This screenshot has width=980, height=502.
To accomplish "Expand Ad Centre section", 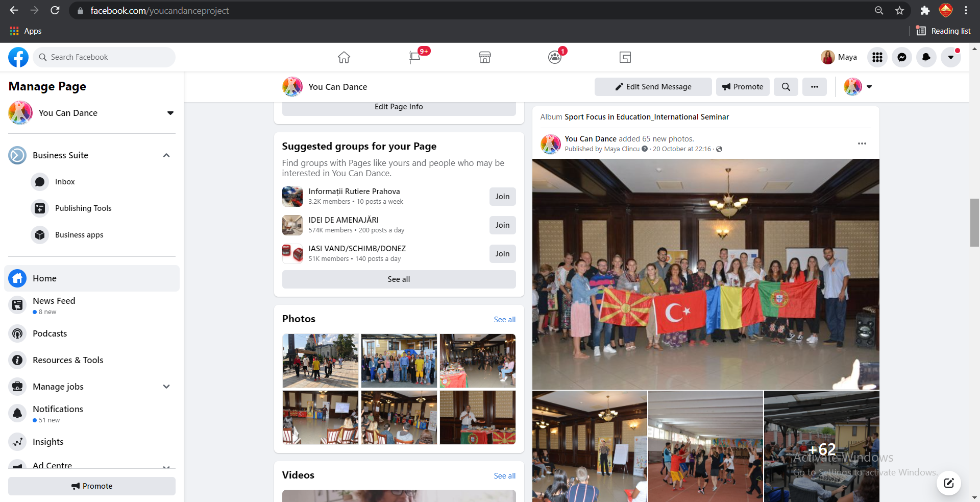I will (166, 466).
